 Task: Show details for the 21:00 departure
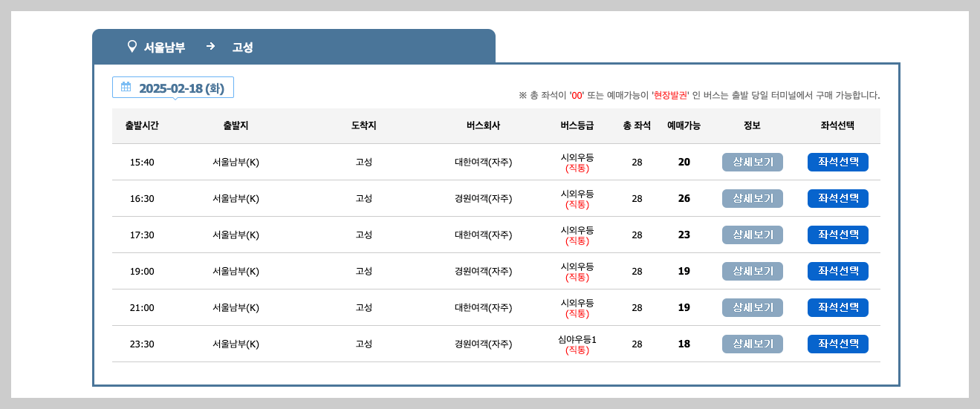[753, 307]
